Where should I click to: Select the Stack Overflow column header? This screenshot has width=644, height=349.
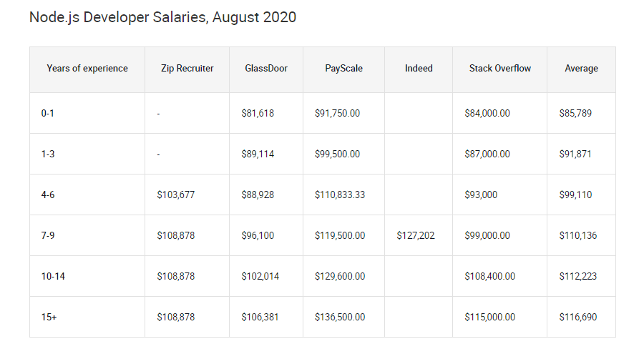point(500,69)
